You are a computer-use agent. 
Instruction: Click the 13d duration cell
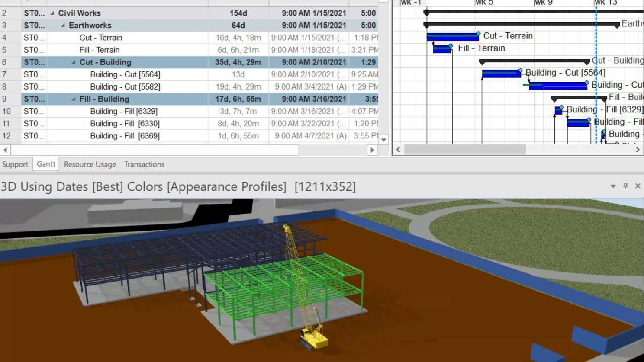click(x=238, y=74)
